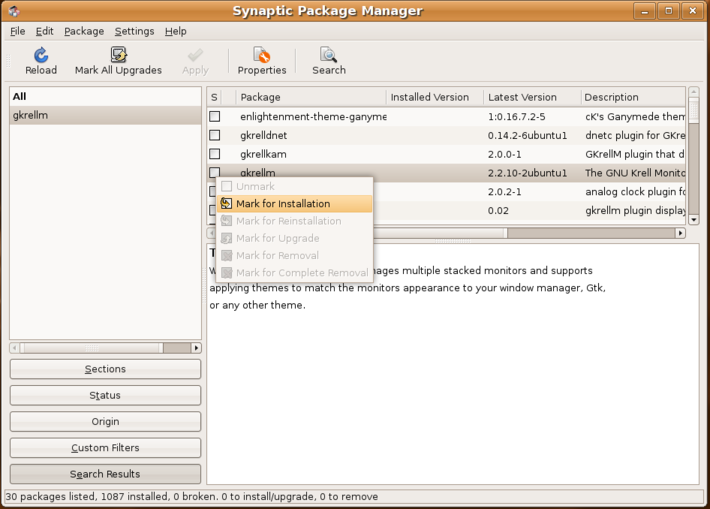Open the Help menu
The width and height of the screenshot is (710, 509).
(x=176, y=31)
